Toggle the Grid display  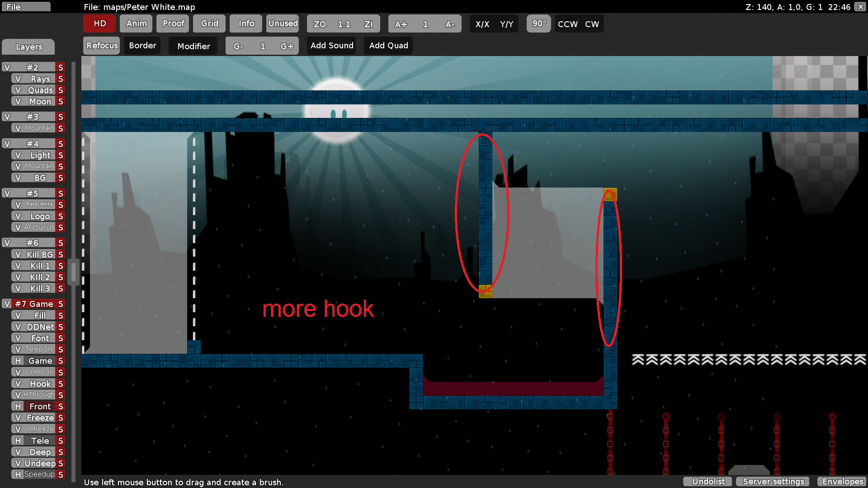(x=209, y=23)
